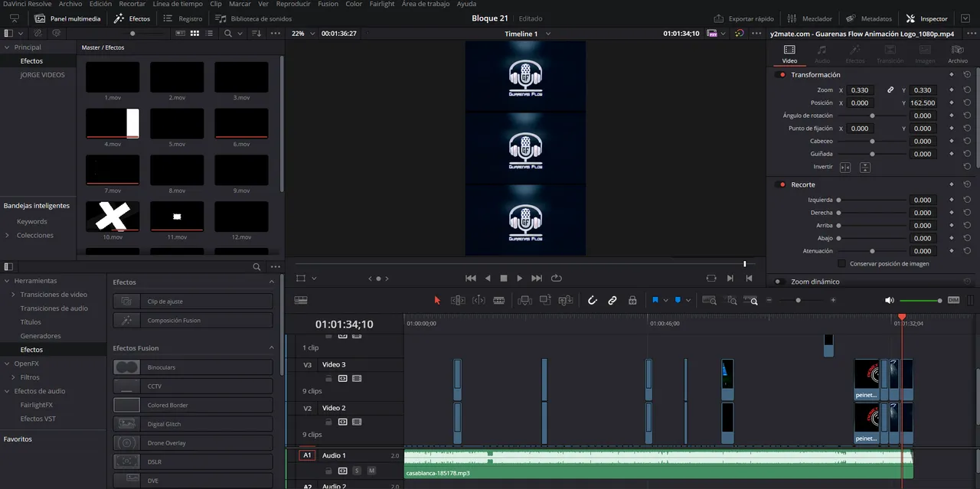Click the flip vertical Invertir icon
Viewport: 980px width, 489px height.
tap(865, 167)
